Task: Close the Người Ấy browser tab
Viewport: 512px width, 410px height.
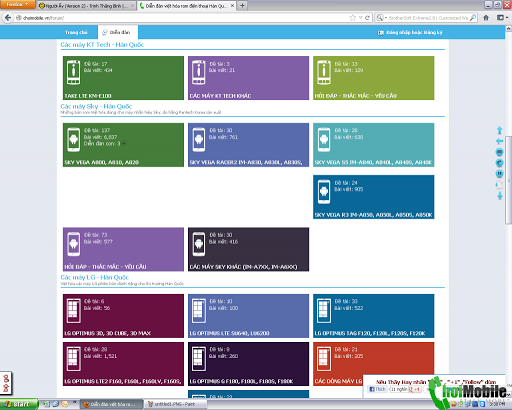Action: [x=132, y=6]
